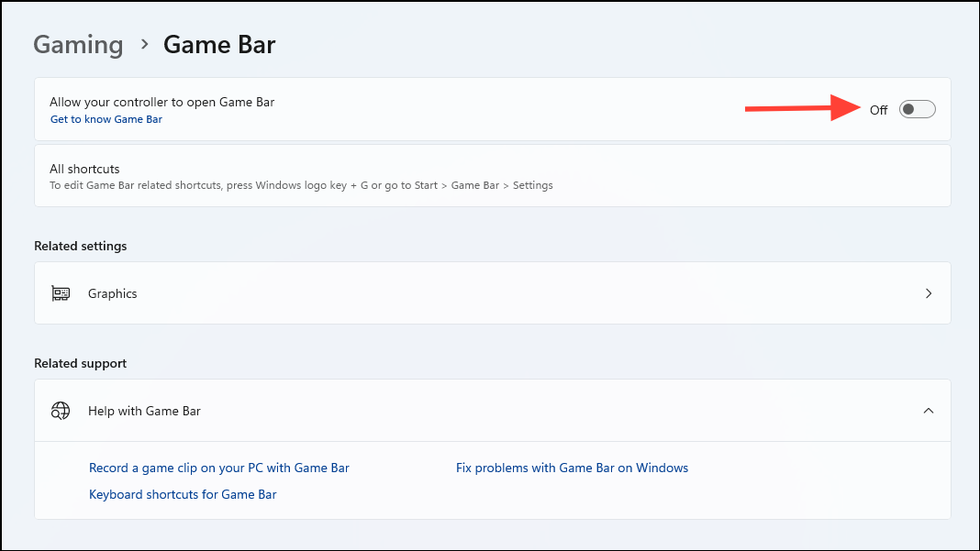
Task: Open Record a game clip link
Action: (x=218, y=468)
